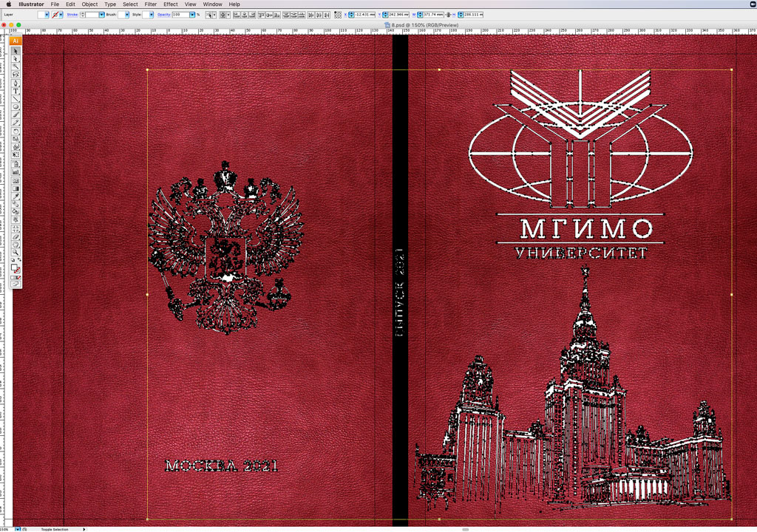Screen dimensions: 757x532
Task: Select the Pencil tool
Action: click(16, 122)
